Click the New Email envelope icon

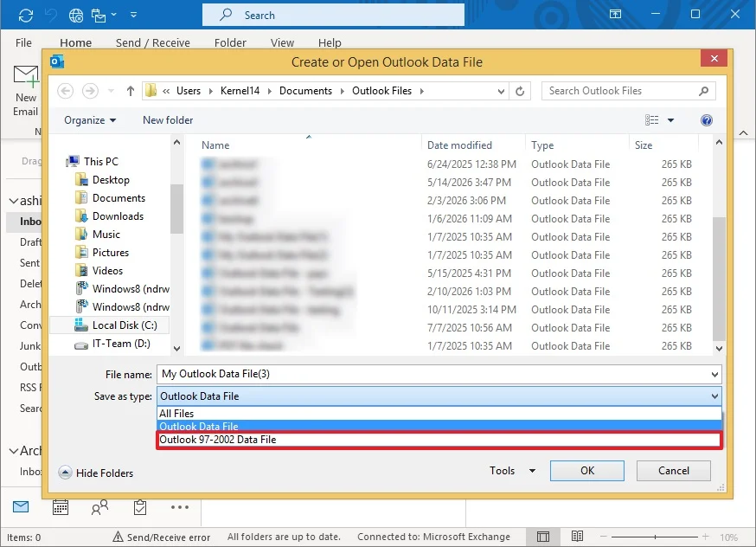pyautogui.click(x=26, y=76)
